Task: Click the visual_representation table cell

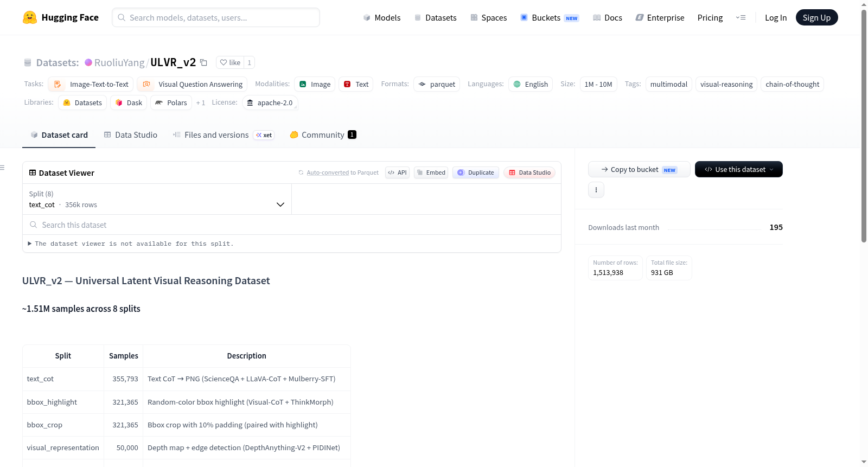Action: pos(63,447)
